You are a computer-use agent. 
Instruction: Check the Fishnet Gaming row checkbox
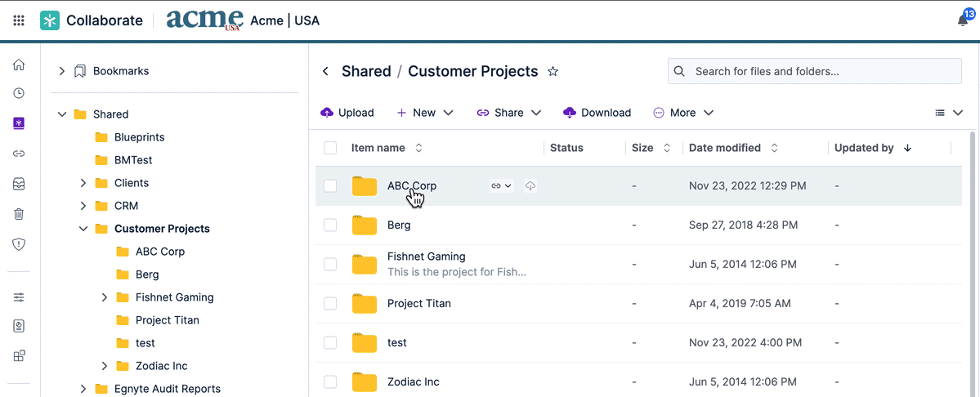click(x=330, y=264)
